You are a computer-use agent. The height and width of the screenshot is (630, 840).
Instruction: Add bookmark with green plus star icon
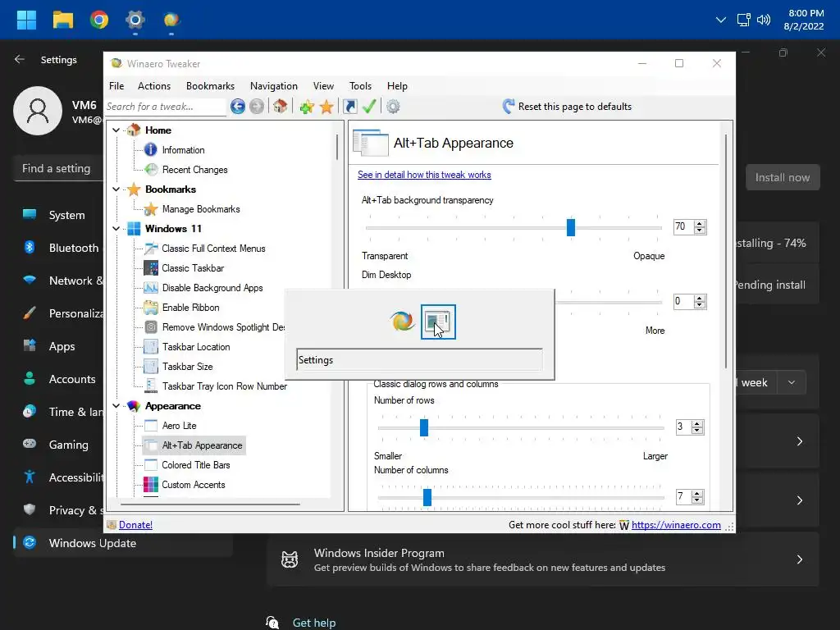(307, 107)
